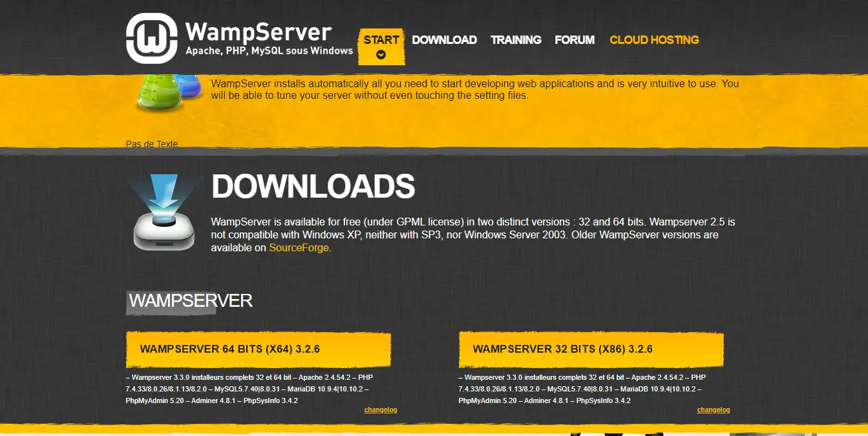Click the "Apache, PHP, MySQL sous Windows" tagline
The width and height of the screenshot is (868, 436).
[269, 50]
